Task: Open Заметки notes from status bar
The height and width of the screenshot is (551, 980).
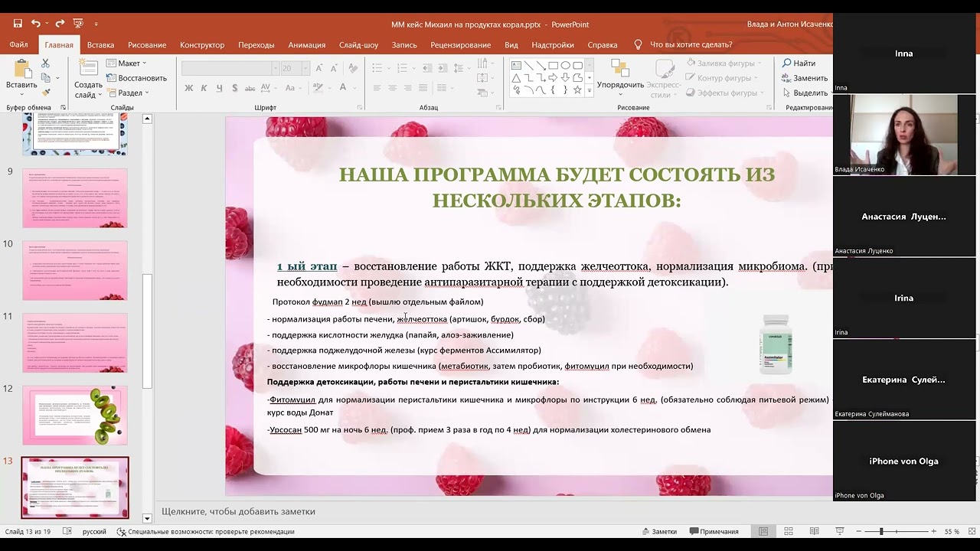Action: [658, 531]
